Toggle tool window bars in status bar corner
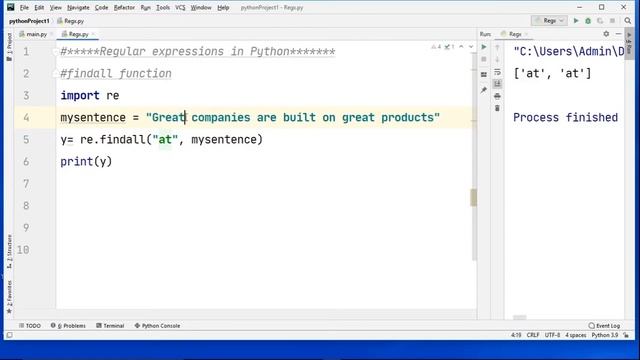 [x=9, y=335]
